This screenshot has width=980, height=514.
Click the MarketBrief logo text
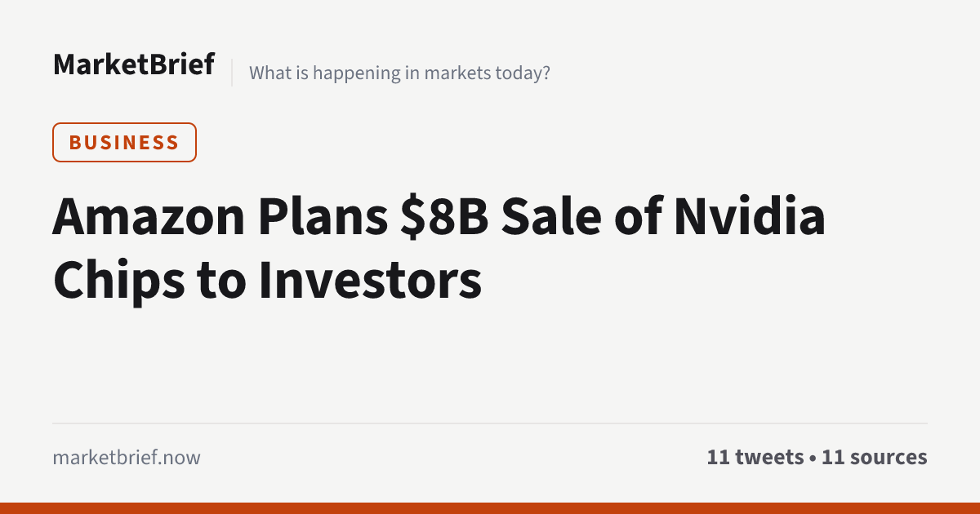click(134, 64)
